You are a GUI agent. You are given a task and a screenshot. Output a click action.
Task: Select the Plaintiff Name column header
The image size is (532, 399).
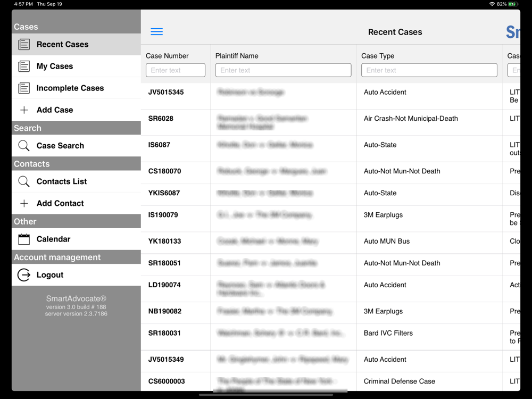[237, 56]
